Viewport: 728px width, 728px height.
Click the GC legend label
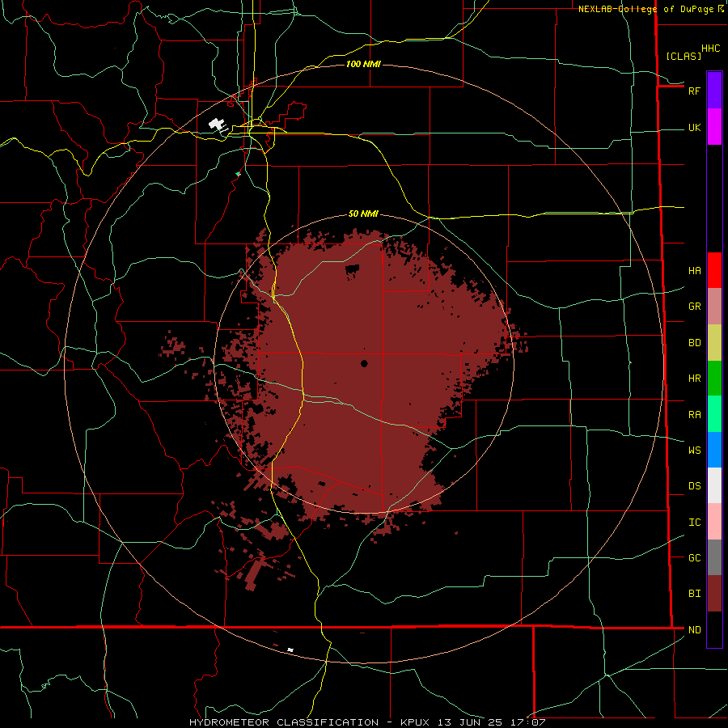(x=694, y=558)
